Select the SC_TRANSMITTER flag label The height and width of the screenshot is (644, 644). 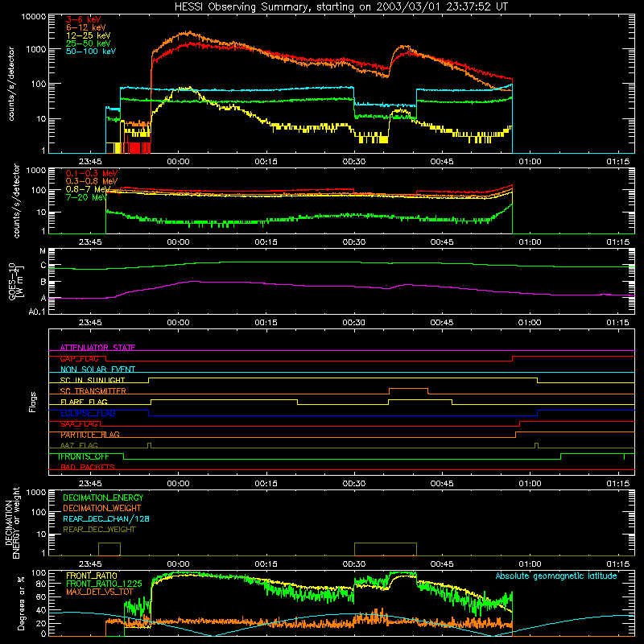(x=93, y=391)
